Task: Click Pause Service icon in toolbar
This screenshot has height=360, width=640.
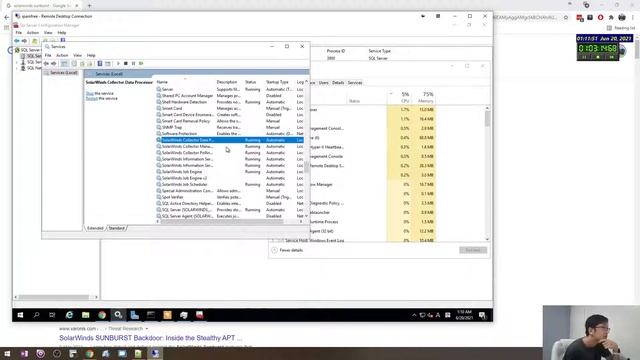Action: (x=133, y=64)
